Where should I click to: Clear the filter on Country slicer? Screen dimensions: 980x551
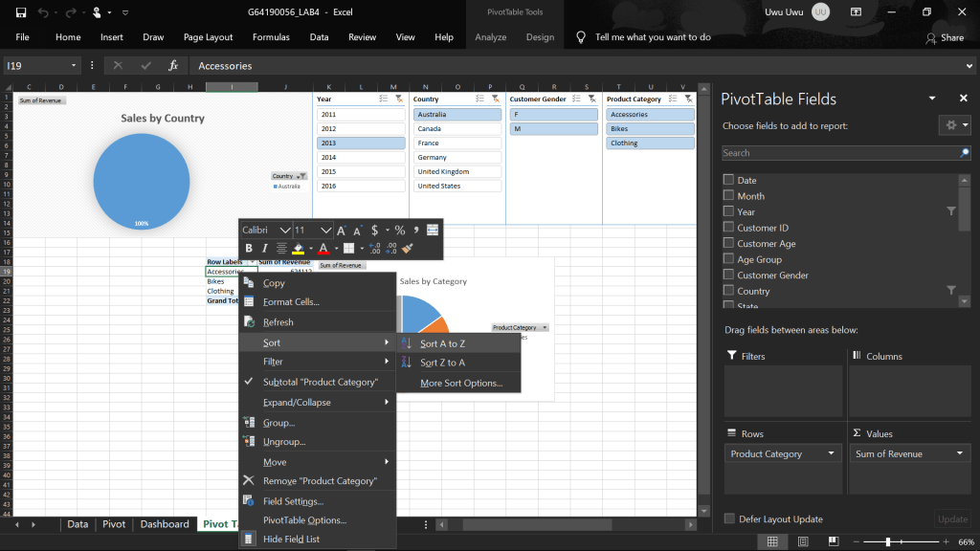click(x=495, y=99)
